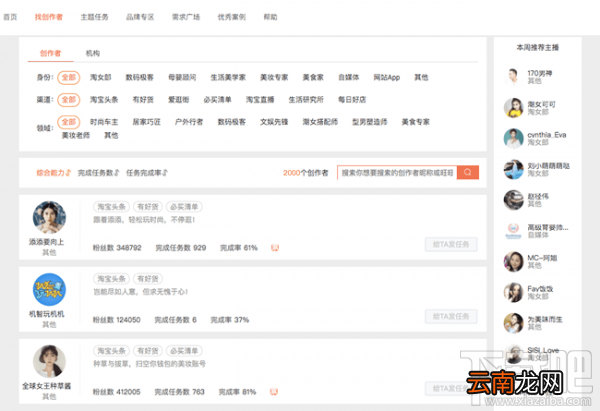Select 全部 in the 领域 filter row

pyautogui.click(x=69, y=122)
